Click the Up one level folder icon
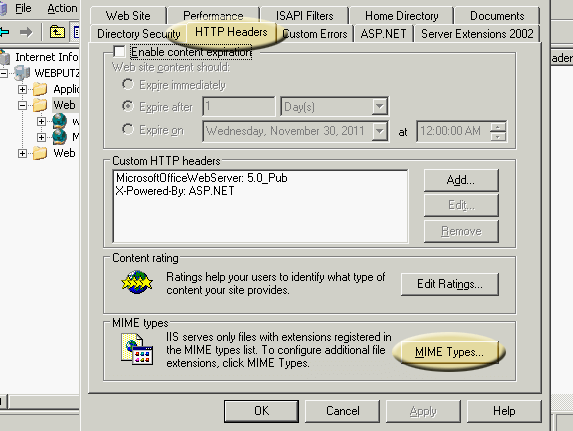This screenshot has height=431, width=573. (x=57, y=32)
